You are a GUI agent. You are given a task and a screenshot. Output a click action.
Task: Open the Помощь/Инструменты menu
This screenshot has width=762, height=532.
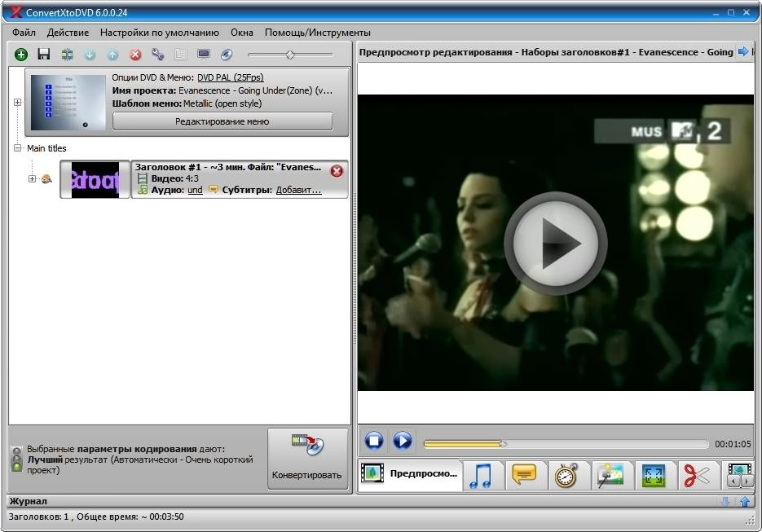coord(317,33)
